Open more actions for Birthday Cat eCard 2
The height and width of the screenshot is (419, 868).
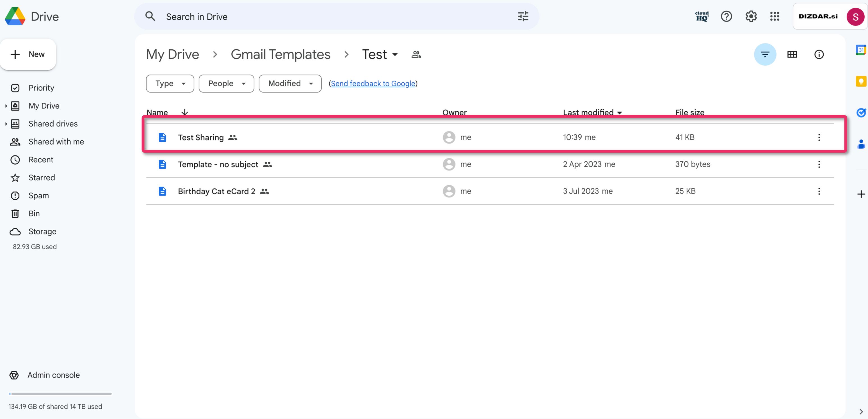click(x=819, y=191)
